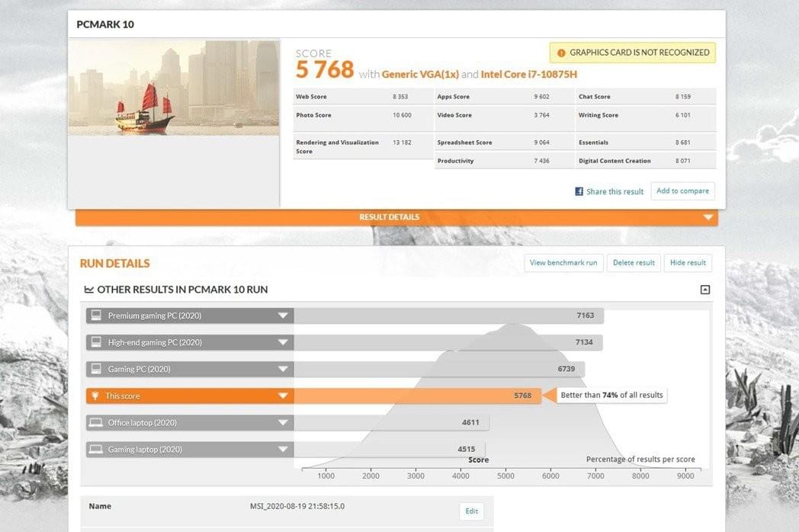Viewport: 799px width, 532px height.
Task: Click Delete result button
Action: [x=634, y=263]
